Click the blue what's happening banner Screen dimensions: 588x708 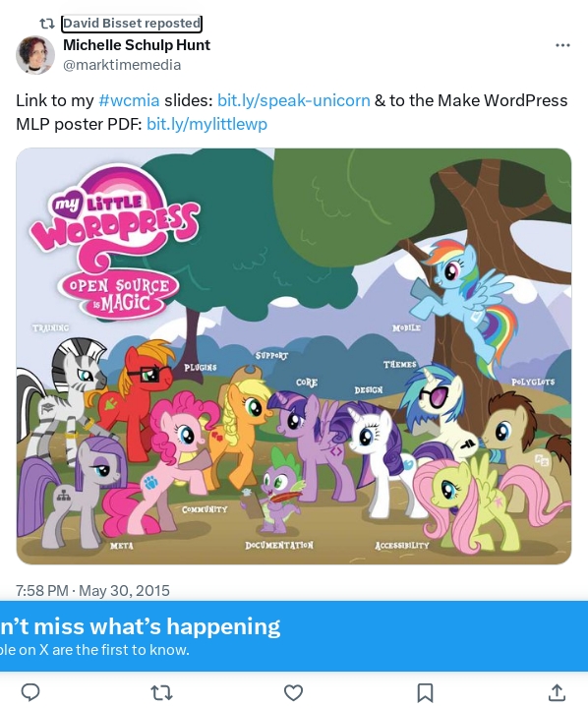click(x=294, y=636)
